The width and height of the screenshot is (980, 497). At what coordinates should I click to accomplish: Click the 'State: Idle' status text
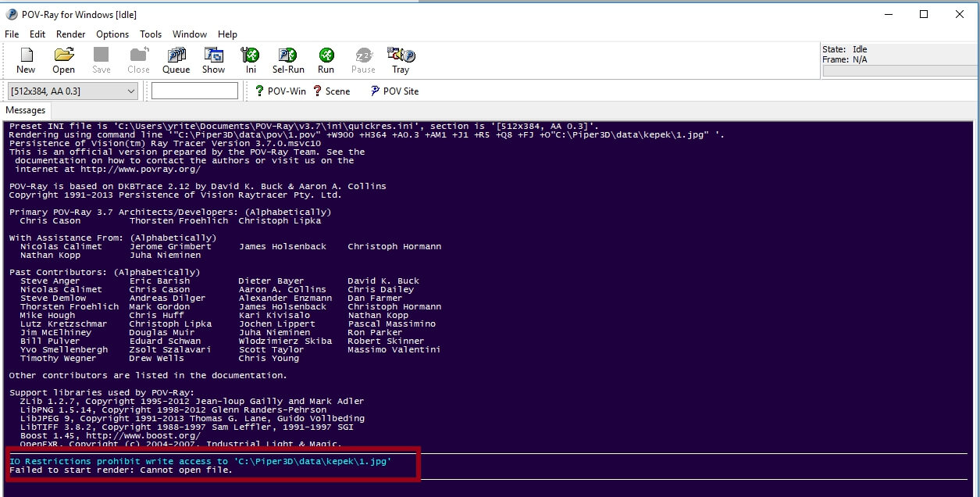(844, 49)
